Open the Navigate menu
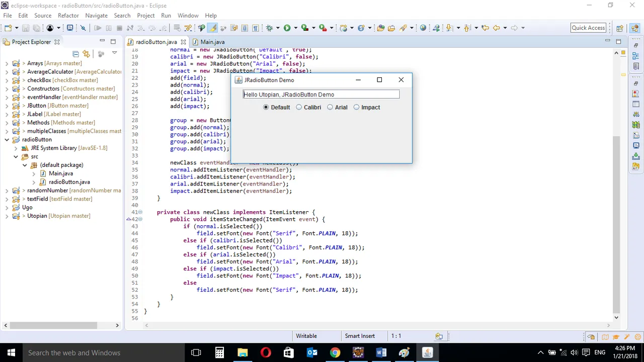Screen dimensions: 644x362 (96, 16)
